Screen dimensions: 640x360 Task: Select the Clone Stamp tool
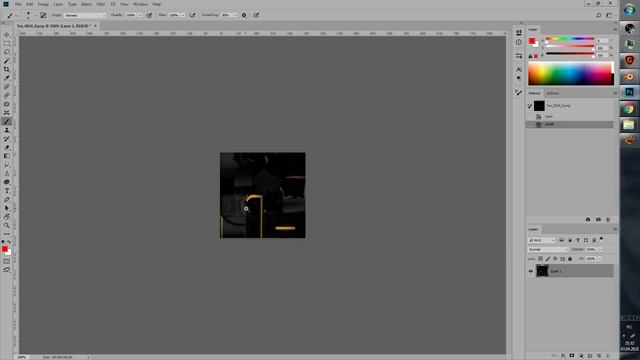7,130
